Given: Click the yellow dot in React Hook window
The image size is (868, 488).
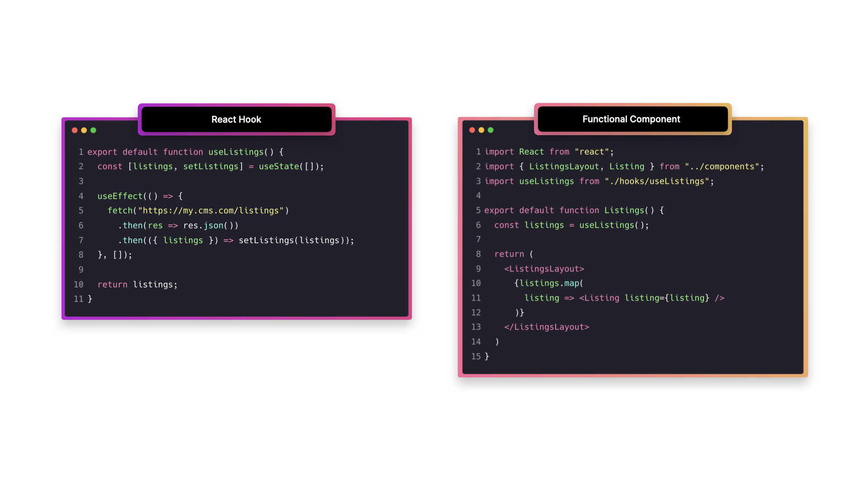Looking at the screenshot, I should click(84, 130).
